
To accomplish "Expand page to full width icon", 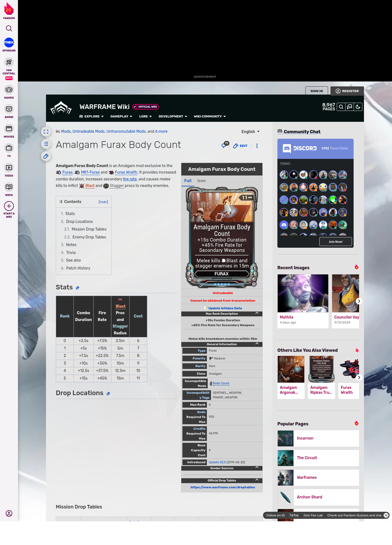I will (x=46, y=132).
